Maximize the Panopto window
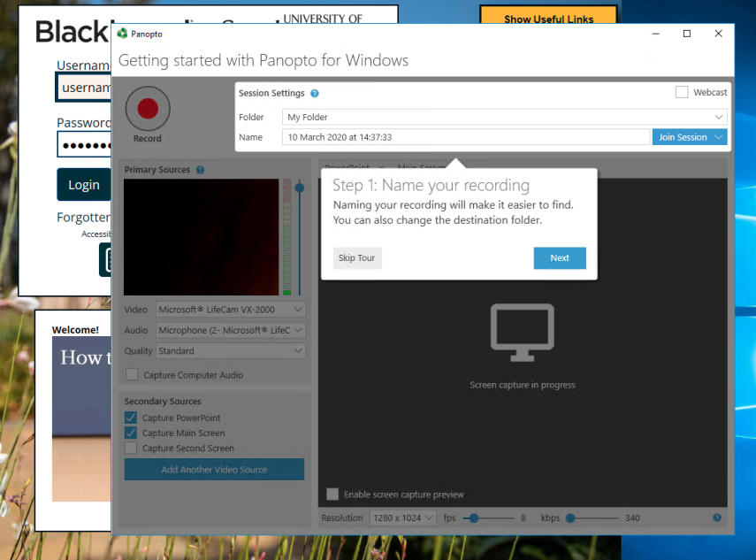This screenshot has width=756, height=560. coord(687,34)
